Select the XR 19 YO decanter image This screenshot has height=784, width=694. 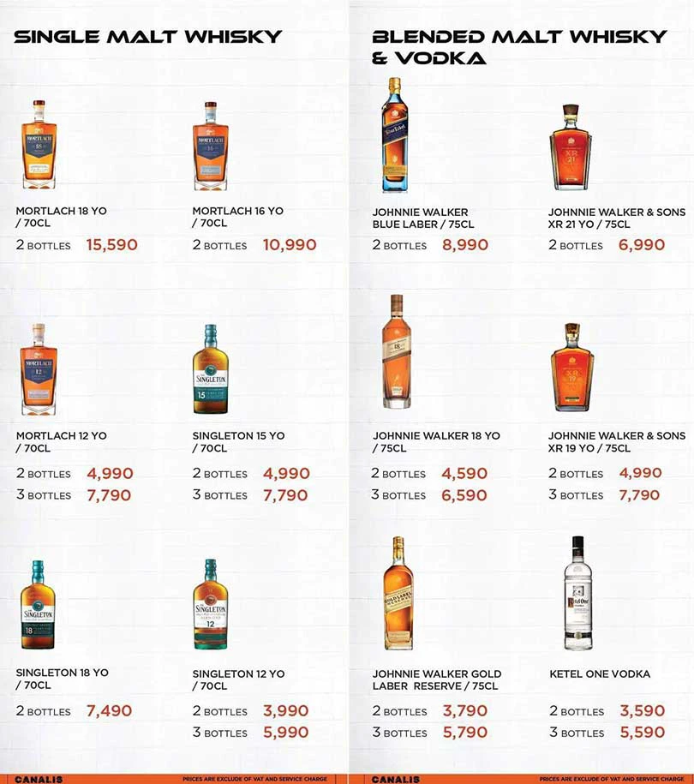tap(572, 368)
